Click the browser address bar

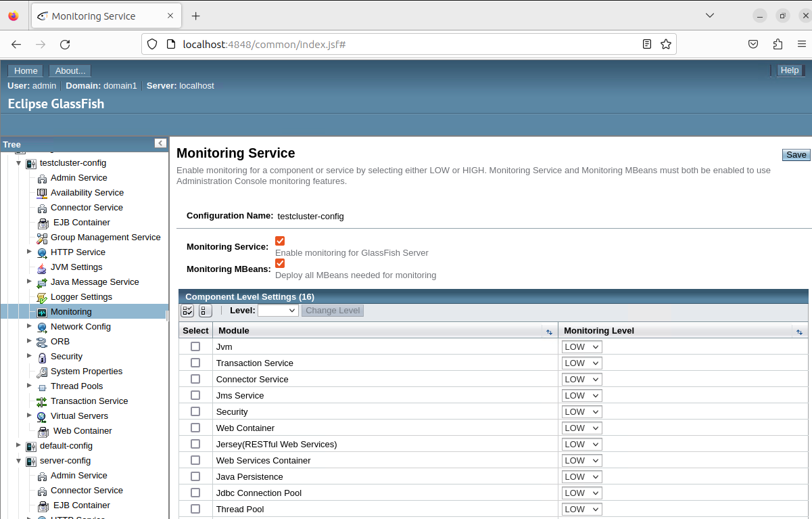(408, 44)
